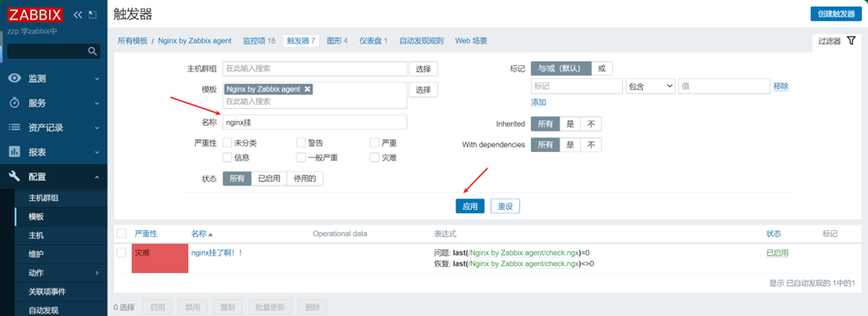Viewport: 868px width, 316px height.
Task: Set With dependencies to 是
Action: 570,145
